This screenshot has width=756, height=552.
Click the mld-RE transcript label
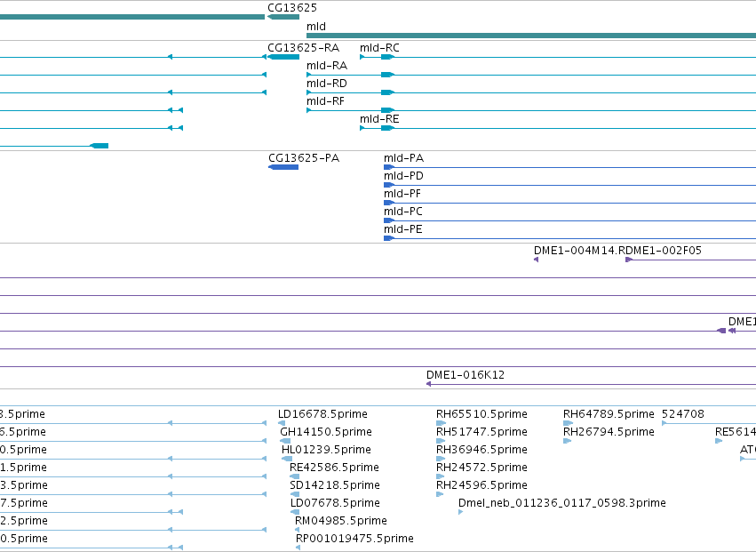click(379, 119)
